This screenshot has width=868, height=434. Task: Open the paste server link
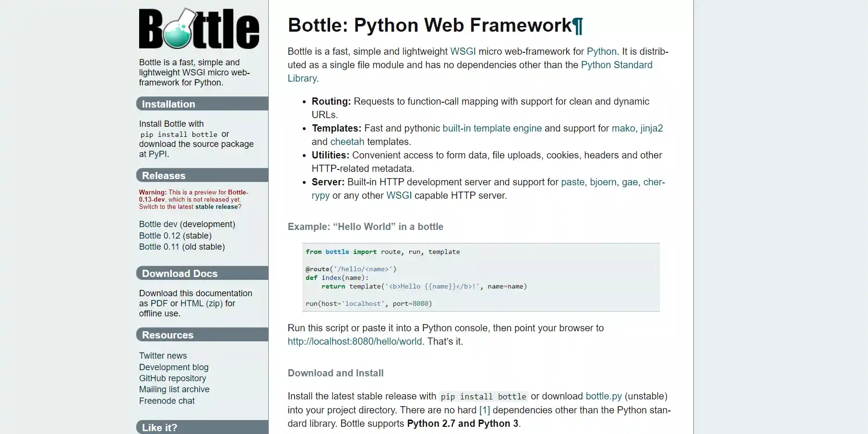(573, 182)
